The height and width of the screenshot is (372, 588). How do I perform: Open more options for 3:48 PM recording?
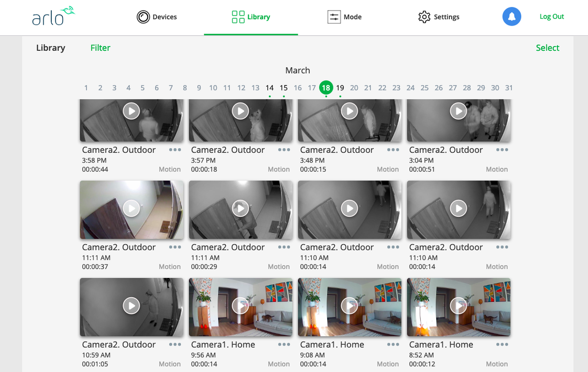coord(393,150)
